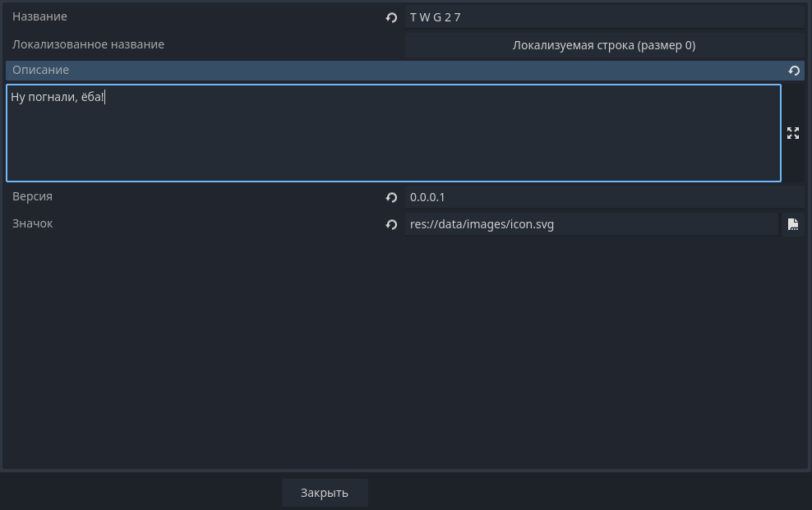
Task: Select the highlighted Описание property header
Action: pyautogui.click(x=405, y=71)
